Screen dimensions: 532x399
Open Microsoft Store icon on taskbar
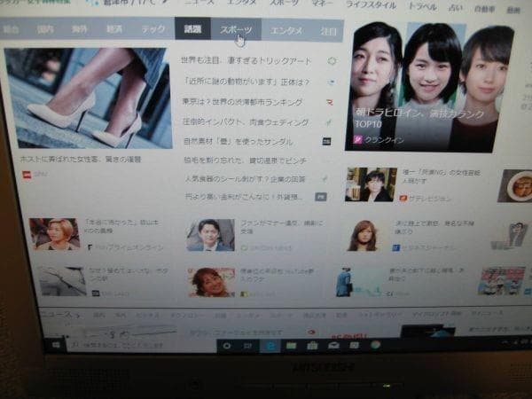point(312,346)
